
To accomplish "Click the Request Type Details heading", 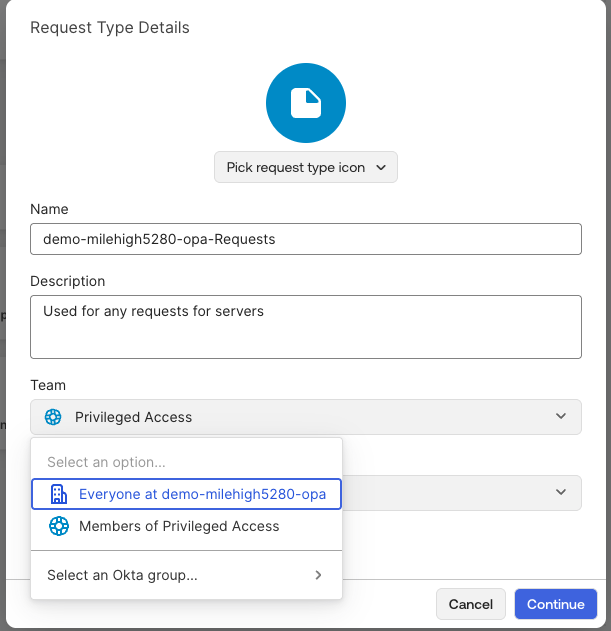I will [x=110, y=28].
